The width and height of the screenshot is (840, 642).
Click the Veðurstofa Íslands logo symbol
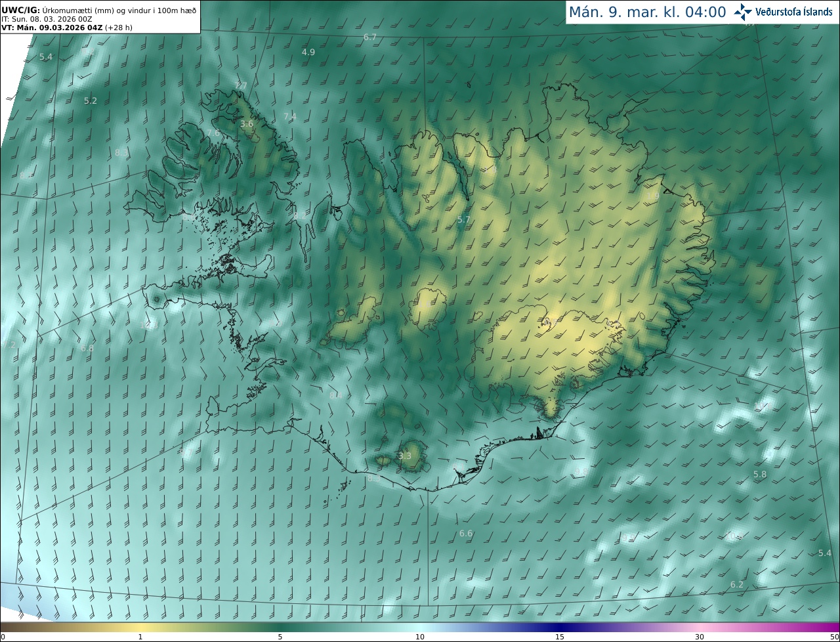click(744, 12)
